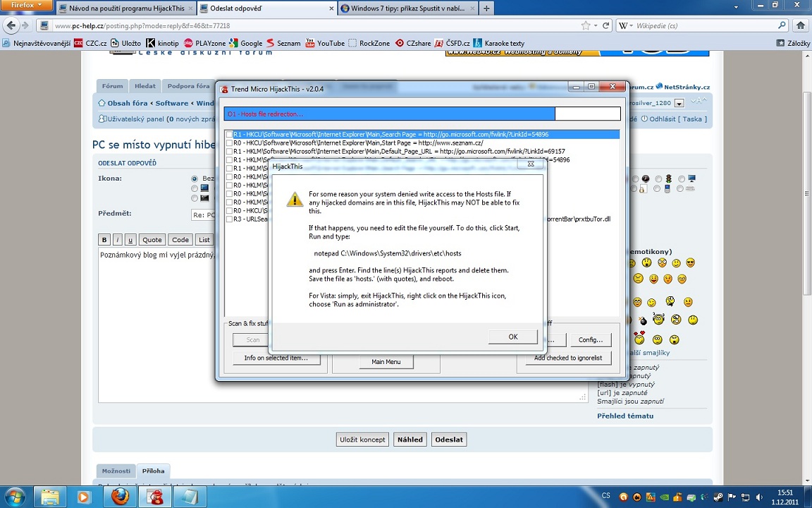Select the traffic light topic icon radio
Image resolution: width=812 pixels, height=508 pixels.
tap(659, 179)
